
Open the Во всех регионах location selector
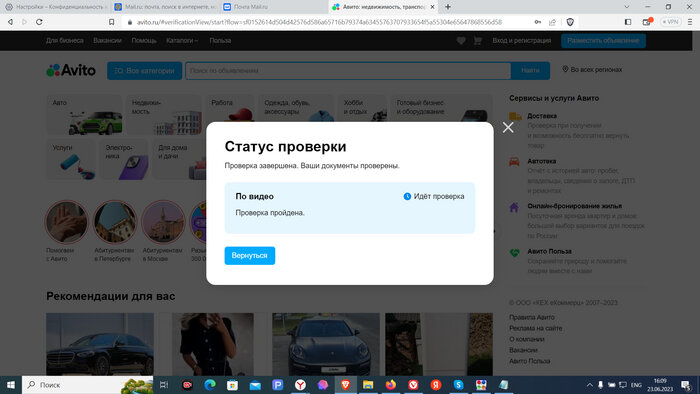[x=592, y=70]
